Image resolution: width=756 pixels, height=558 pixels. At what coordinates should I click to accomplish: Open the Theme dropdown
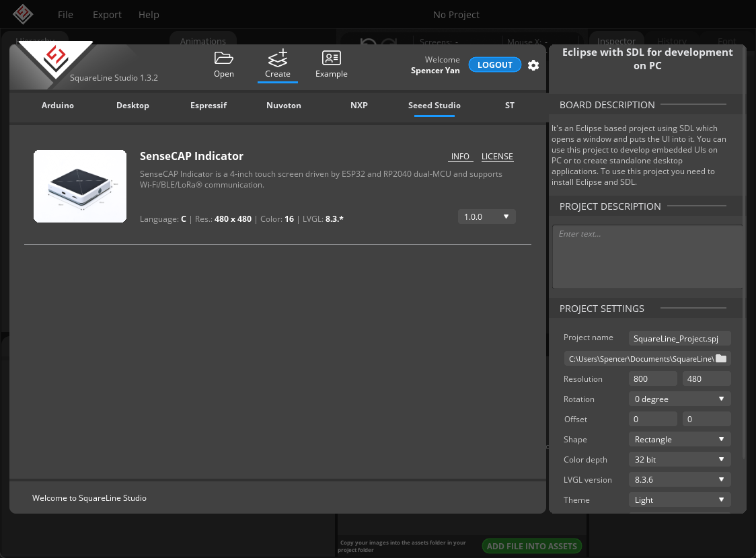[x=679, y=500]
